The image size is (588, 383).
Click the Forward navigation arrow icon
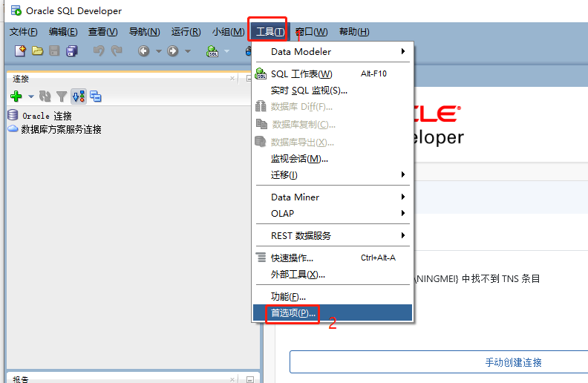[x=172, y=51]
